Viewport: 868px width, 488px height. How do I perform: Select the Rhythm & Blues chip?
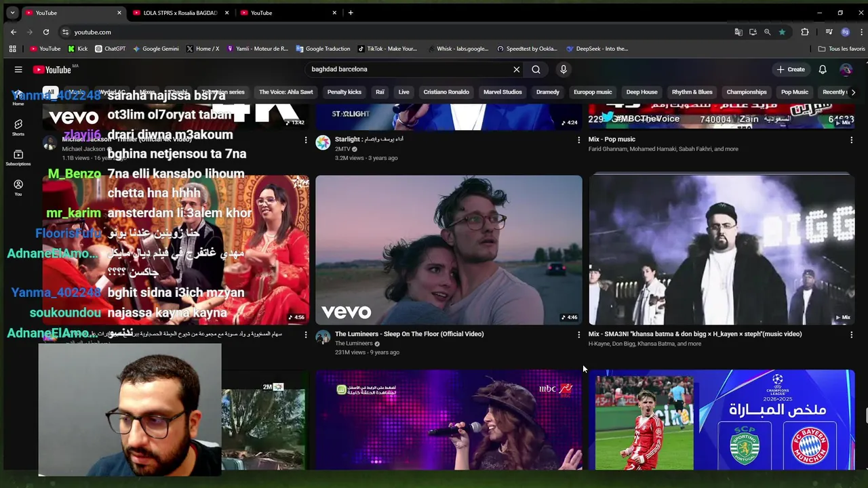click(692, 92)
